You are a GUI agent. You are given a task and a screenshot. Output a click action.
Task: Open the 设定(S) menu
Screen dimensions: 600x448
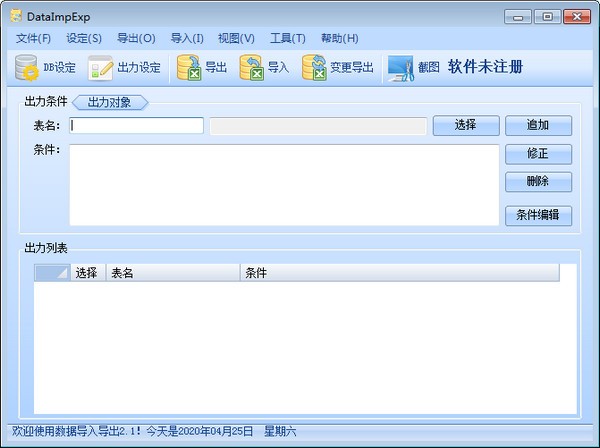pos(84,38)
